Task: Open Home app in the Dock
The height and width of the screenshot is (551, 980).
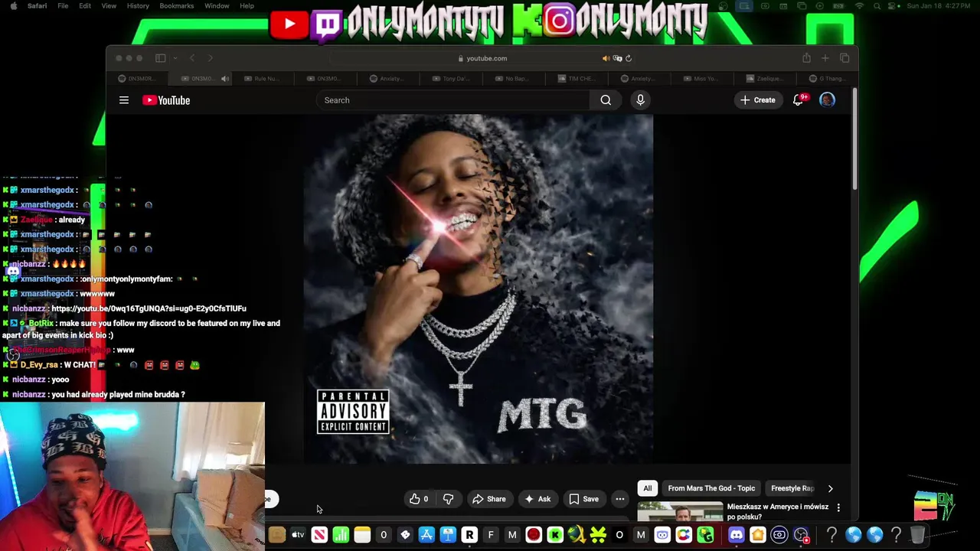Action: (757, 535)
